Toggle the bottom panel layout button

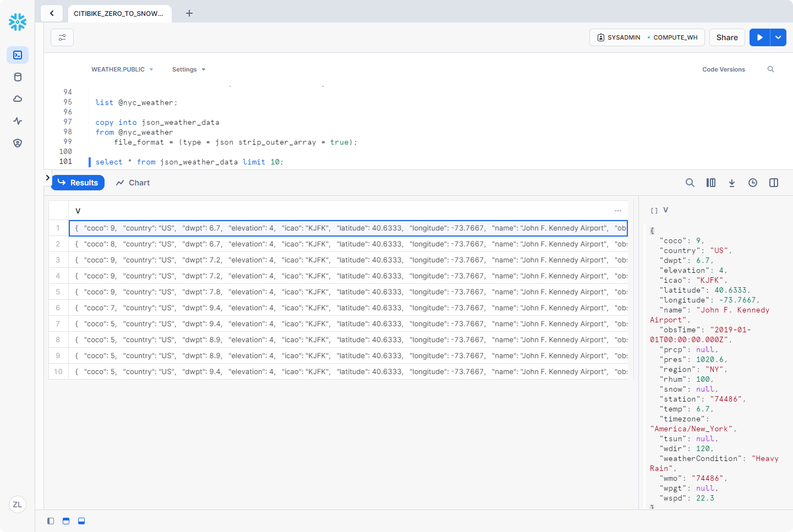(81, 521)
